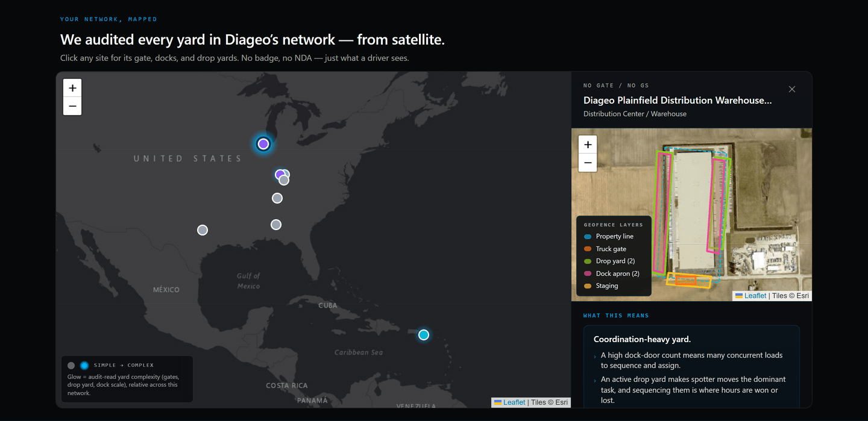This screenshot has height=421, width=868.
Task: Zoom out on the main network map
Action: pyautogui.click(x=72, y=106)
